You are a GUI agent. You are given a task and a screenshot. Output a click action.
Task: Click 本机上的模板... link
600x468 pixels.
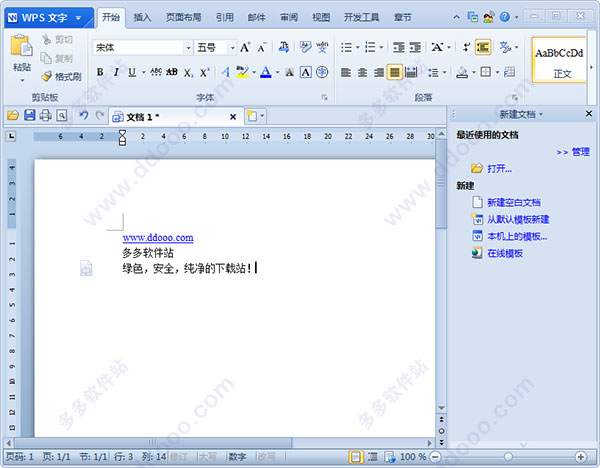(517, 236)
